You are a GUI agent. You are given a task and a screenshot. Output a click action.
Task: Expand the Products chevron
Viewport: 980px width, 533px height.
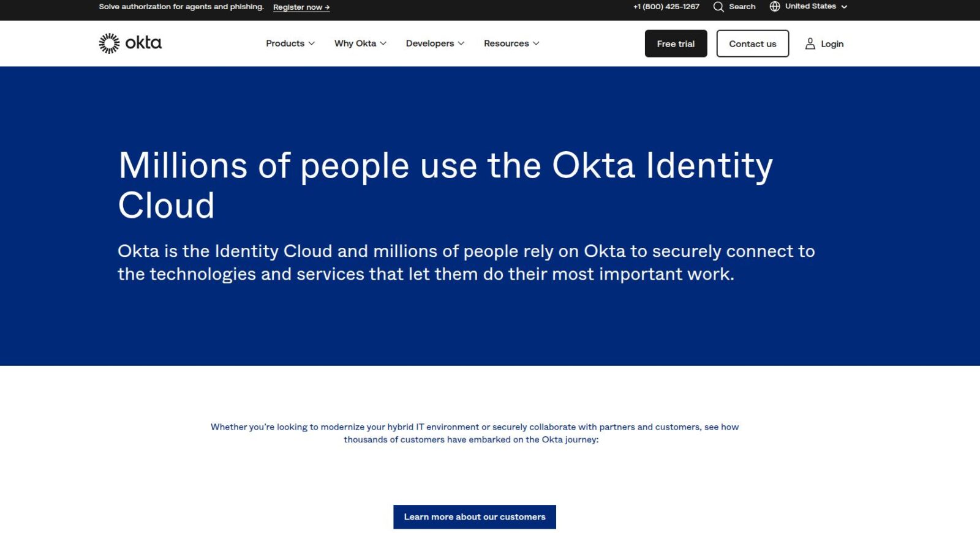point(312,43)
